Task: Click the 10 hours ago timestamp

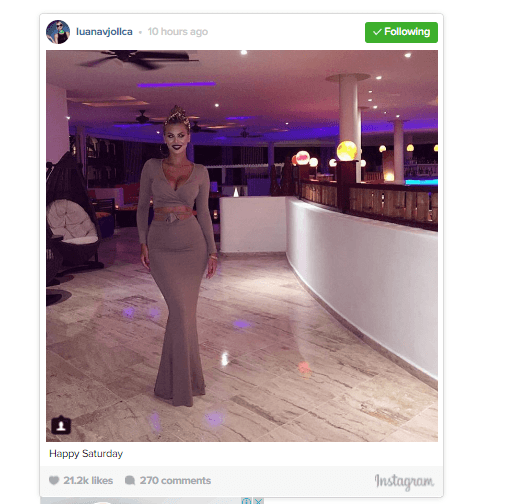Action: pos(178,32)
